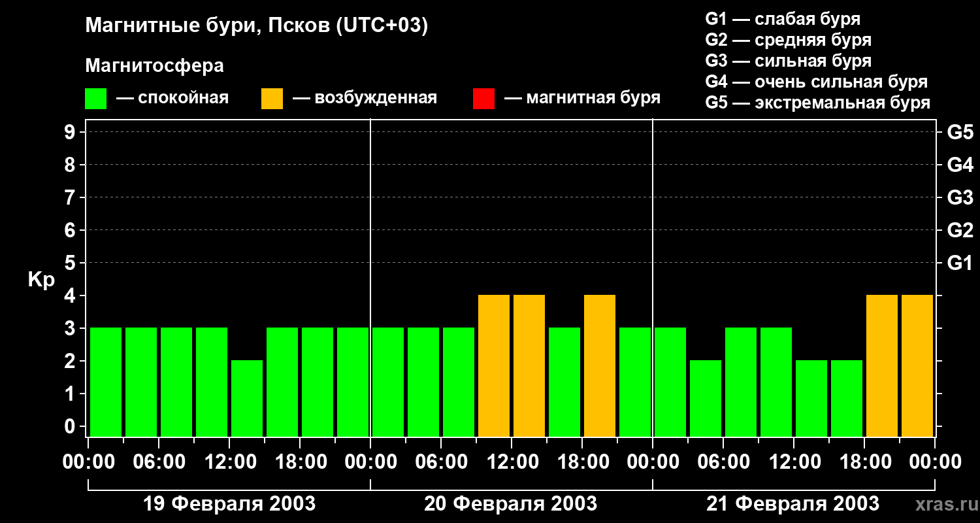Image resolution: width=980 pixels, height=523 pixels.
Task: Click the 'Kp' axis label
Action: (x=41, y=280)
